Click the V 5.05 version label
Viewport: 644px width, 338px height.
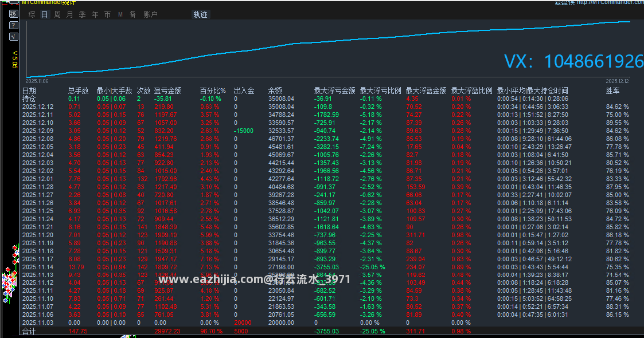point(15,60)
